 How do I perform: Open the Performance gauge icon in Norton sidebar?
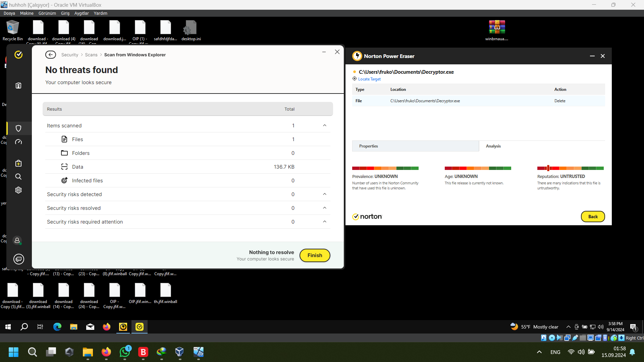18,142
